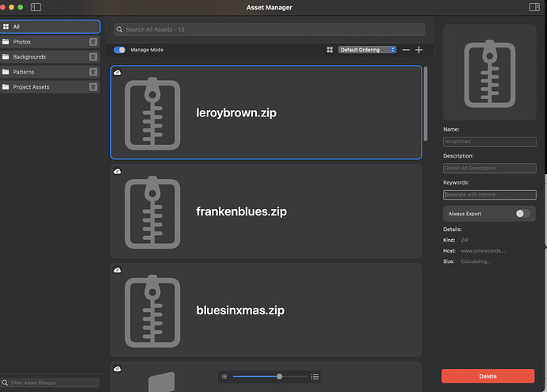Select the All assets group

[x=50, y=27]
